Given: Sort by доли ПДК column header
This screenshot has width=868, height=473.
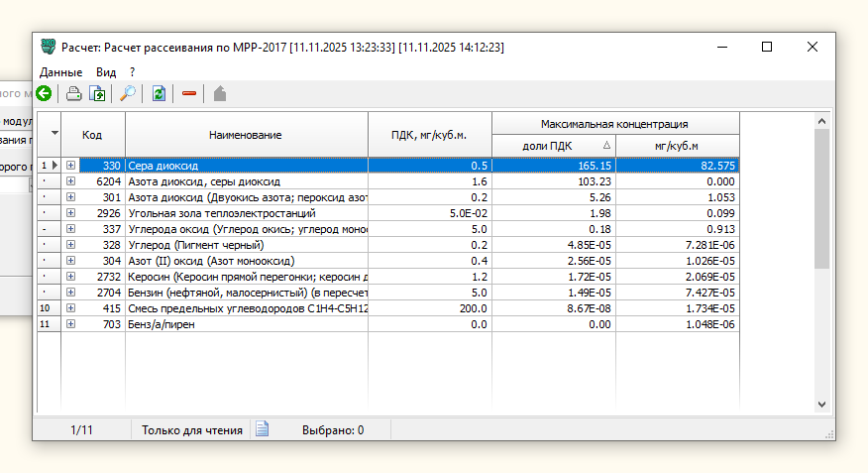Looking at the screenshot, I should (x=553, y=146).
